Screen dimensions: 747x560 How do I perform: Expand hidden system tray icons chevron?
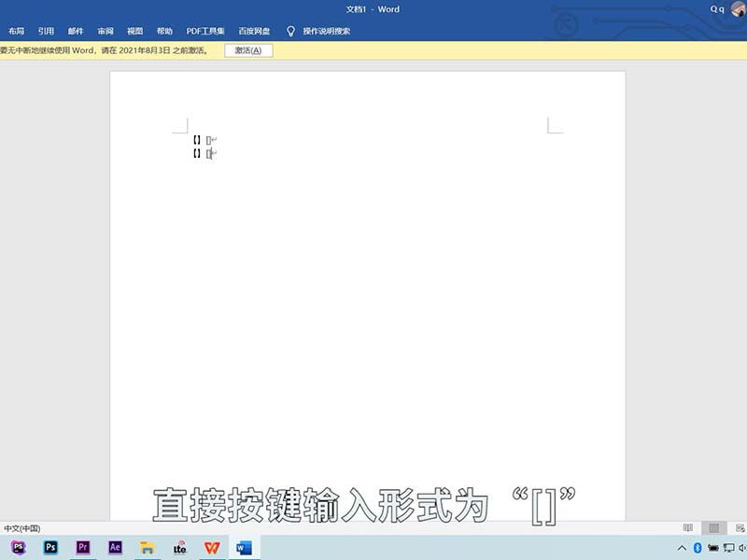coord(682,548)
